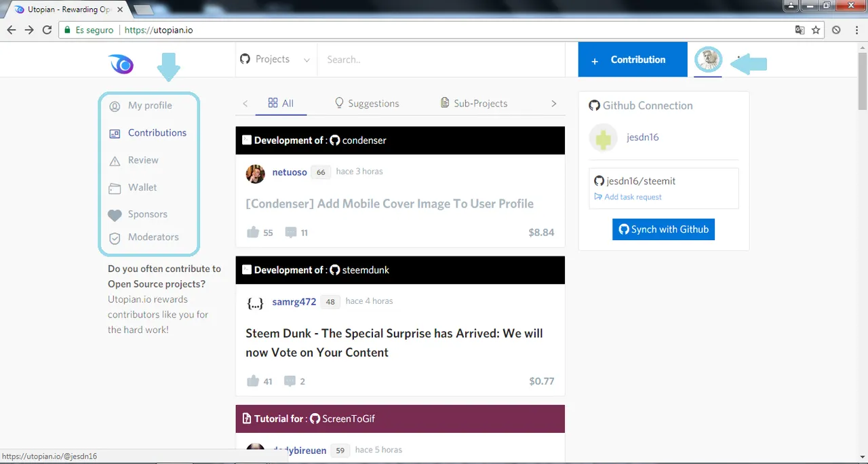Open a new browser tab
The height and width of the screenshot is (464, 868).
click(x=143, y=9)
